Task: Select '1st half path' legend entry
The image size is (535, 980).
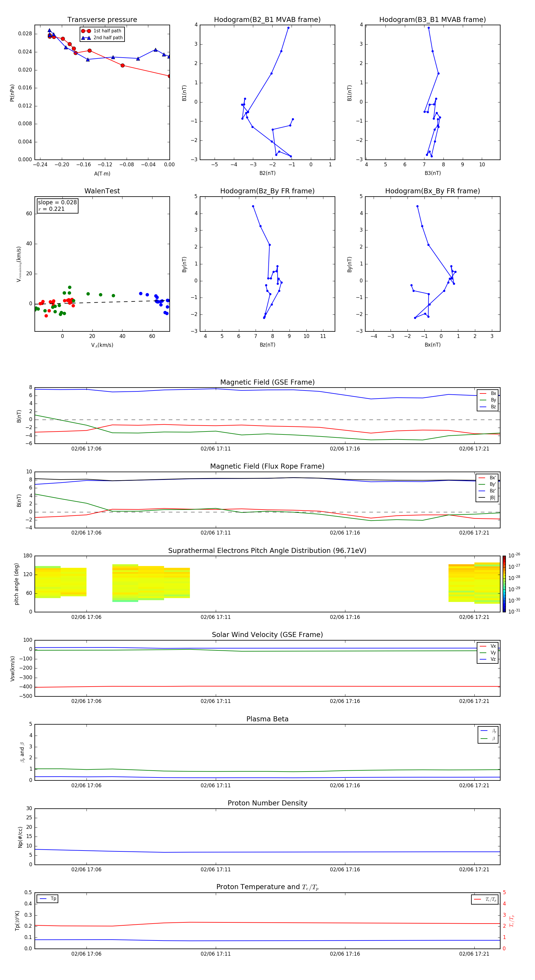Action: [x=102, y=31]
